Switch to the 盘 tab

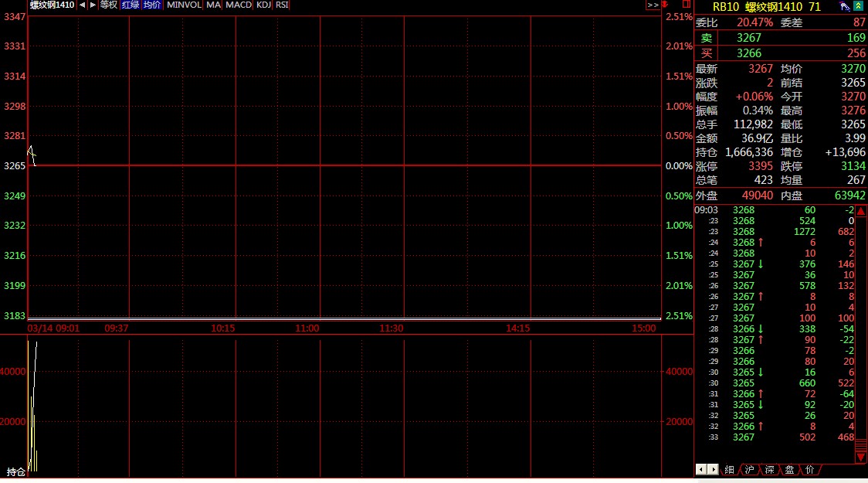789,469
